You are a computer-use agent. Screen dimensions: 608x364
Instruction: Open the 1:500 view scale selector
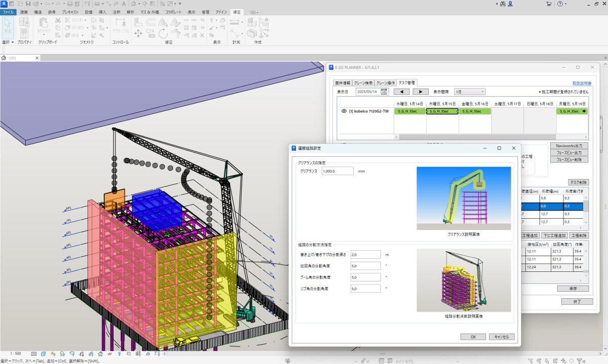pyautogui.click(x=16, y=353)
